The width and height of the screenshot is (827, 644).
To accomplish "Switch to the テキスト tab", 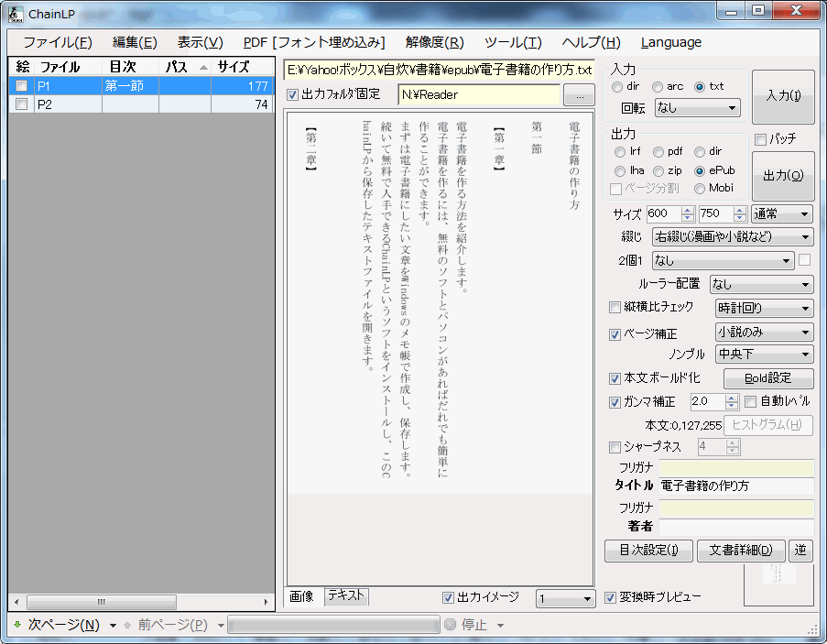I will pyautogui.click(x=346, y=596).
